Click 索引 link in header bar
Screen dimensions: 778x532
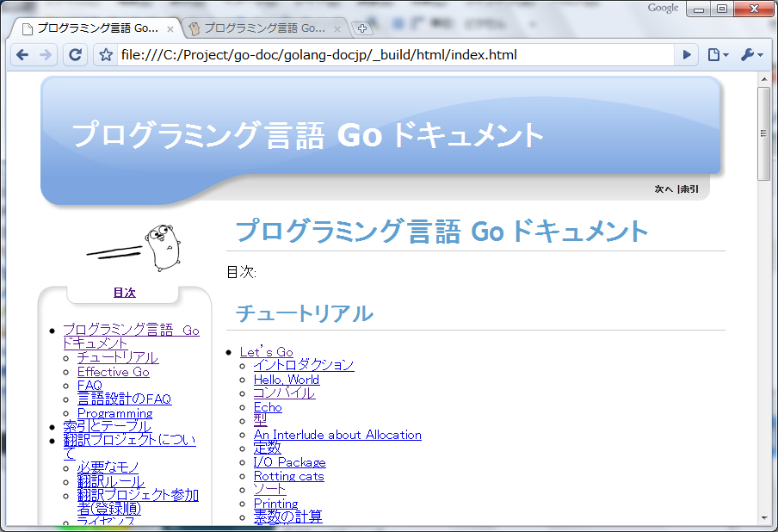[688, 189]
